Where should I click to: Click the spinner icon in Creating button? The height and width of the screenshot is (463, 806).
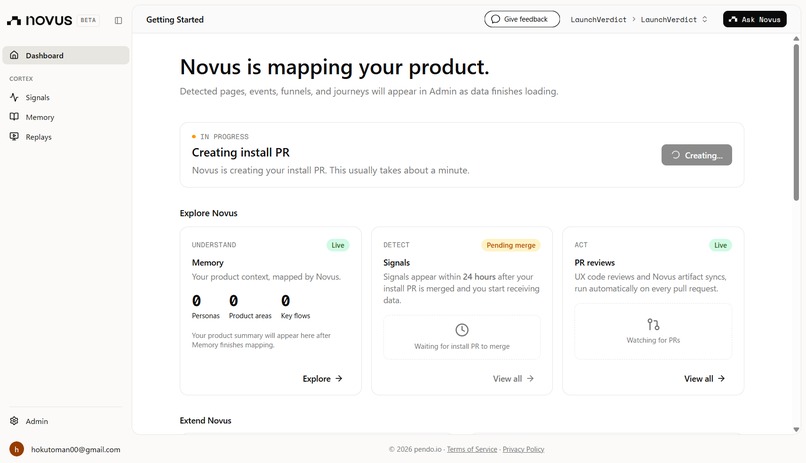coord(675,155)
